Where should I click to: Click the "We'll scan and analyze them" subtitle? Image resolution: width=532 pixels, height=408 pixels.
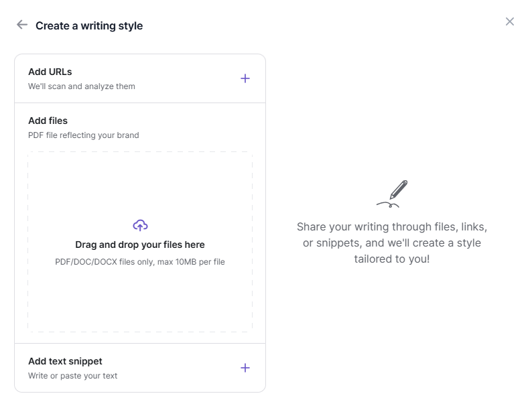[x=82, y=86]
